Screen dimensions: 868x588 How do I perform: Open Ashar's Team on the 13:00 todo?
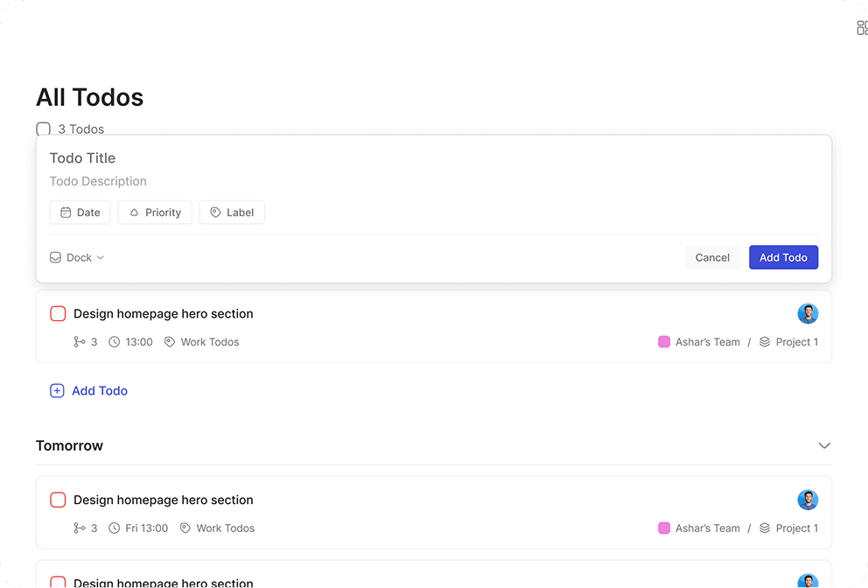[x=708, y=342]
